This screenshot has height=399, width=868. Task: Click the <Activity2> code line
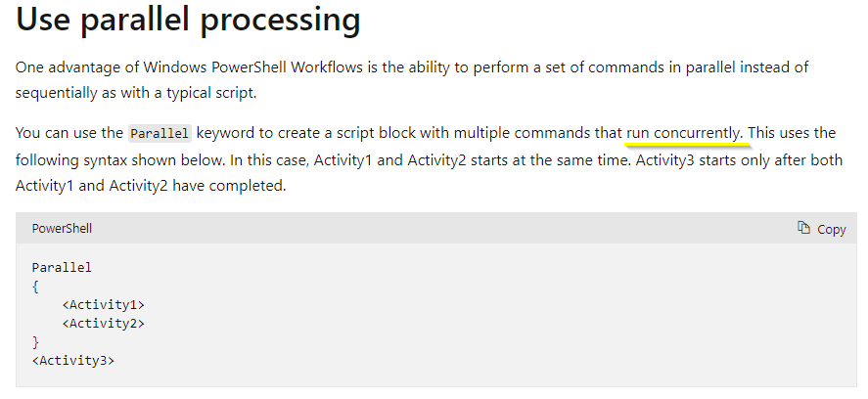pos(104,323)
